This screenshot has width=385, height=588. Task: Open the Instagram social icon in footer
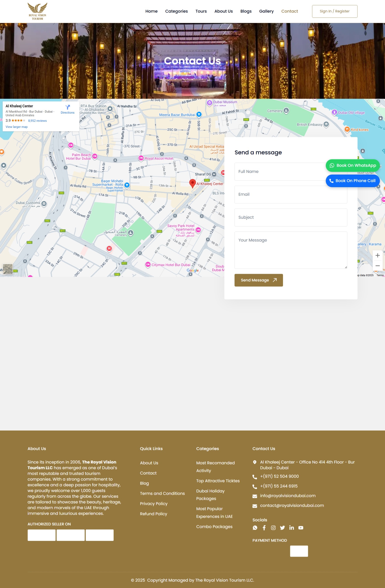[x=273, y=528]
